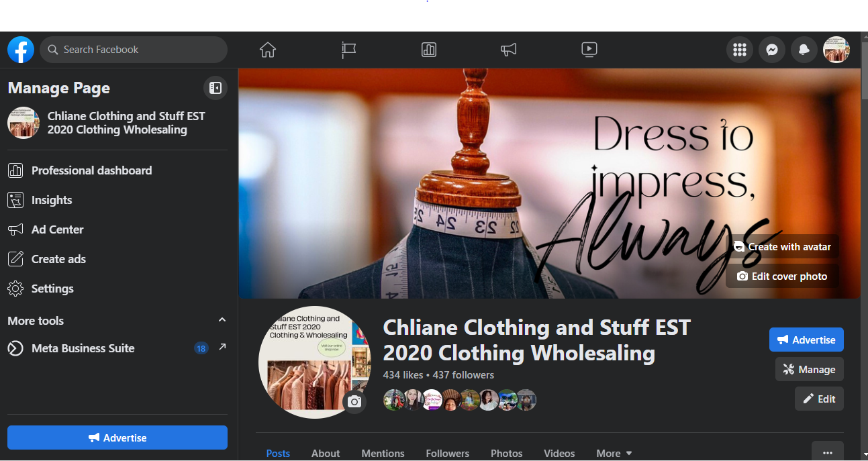868x461 pixels.
Task: Click the sidebar Advertise button
Action: coord(117,438)
